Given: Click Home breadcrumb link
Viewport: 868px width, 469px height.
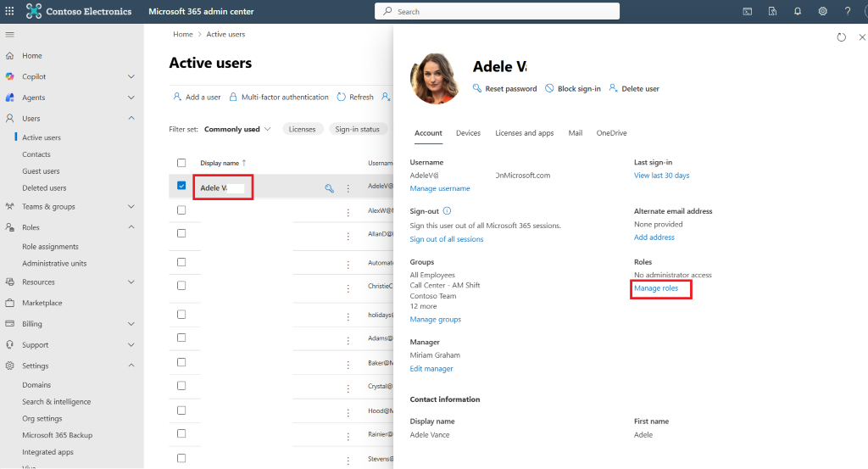Looking at the screenshot, I should click(183, 34).
